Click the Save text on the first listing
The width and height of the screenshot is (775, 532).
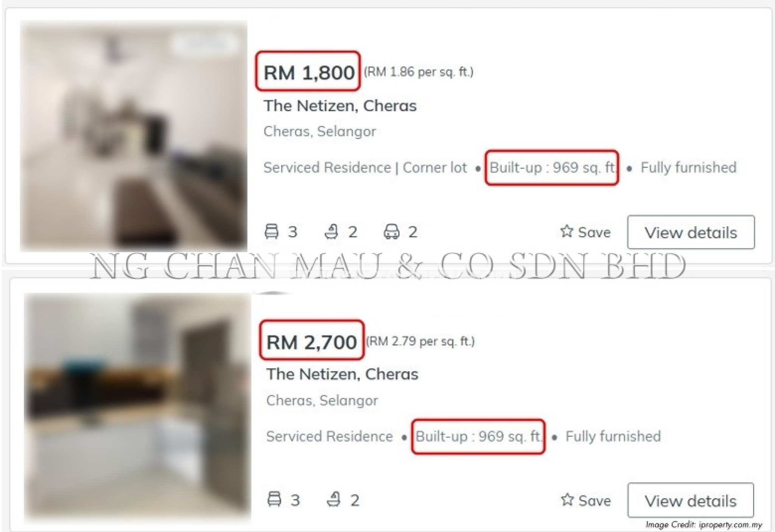click(594, 232)
